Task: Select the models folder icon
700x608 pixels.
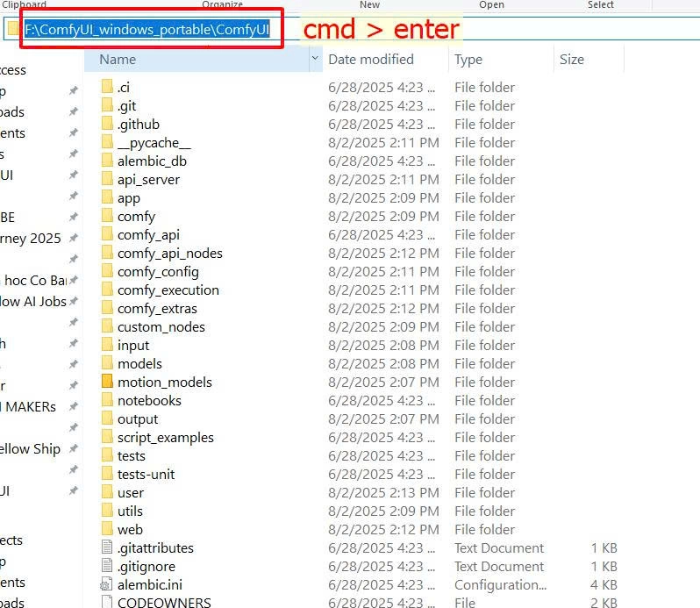Action: 107,362
